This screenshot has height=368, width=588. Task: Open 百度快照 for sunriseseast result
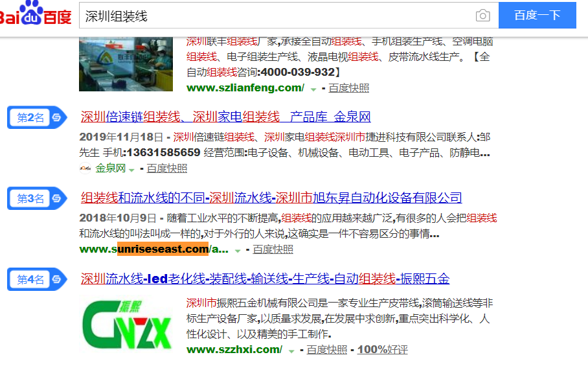(273, 249)
